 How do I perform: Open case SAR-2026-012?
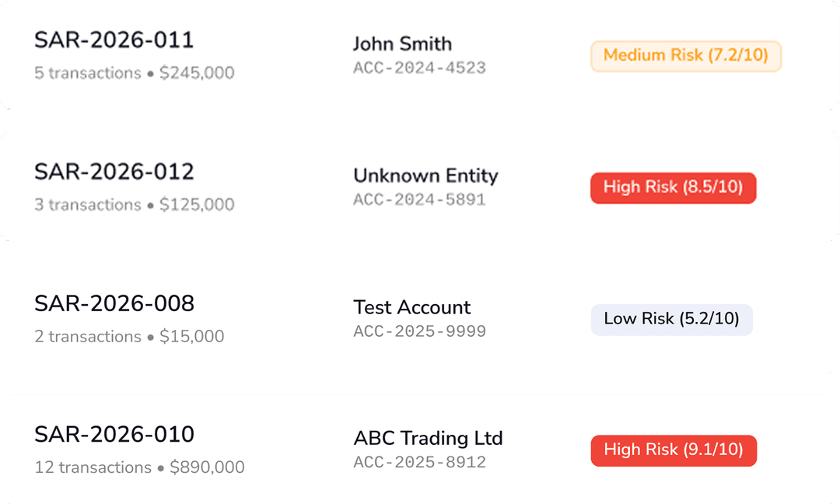point(114,171)
